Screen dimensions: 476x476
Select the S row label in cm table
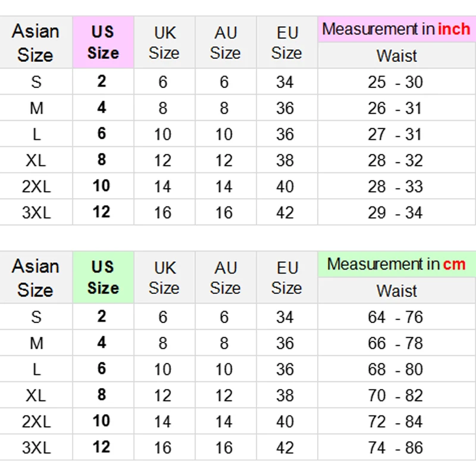coord(36,317)
